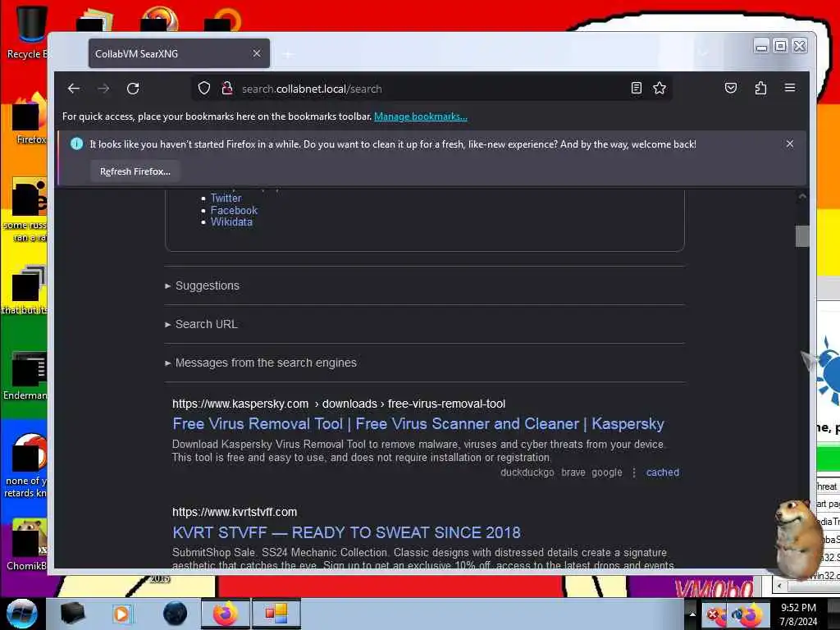Click the address bar URL field
The width and height of the screenshot is (840, 630).
click(431, 89)
